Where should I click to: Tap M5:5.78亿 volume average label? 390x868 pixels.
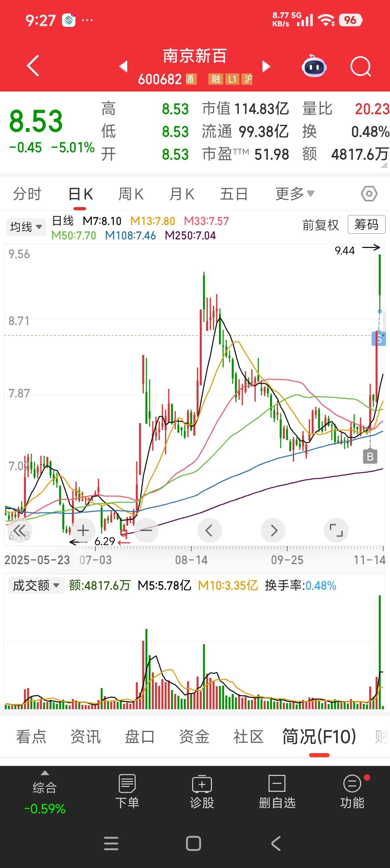tap(165, 586)
